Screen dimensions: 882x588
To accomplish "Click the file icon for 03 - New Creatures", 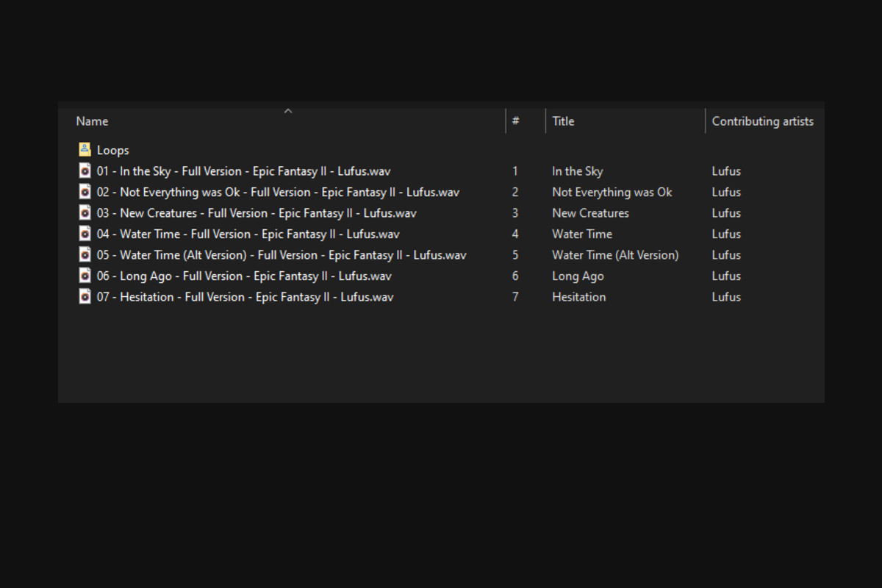I will point(85,213).
